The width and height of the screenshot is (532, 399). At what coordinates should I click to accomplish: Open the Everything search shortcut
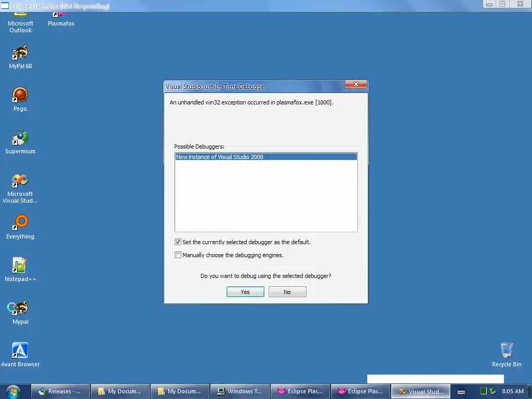pyautogui.click(x=20, y=227)
